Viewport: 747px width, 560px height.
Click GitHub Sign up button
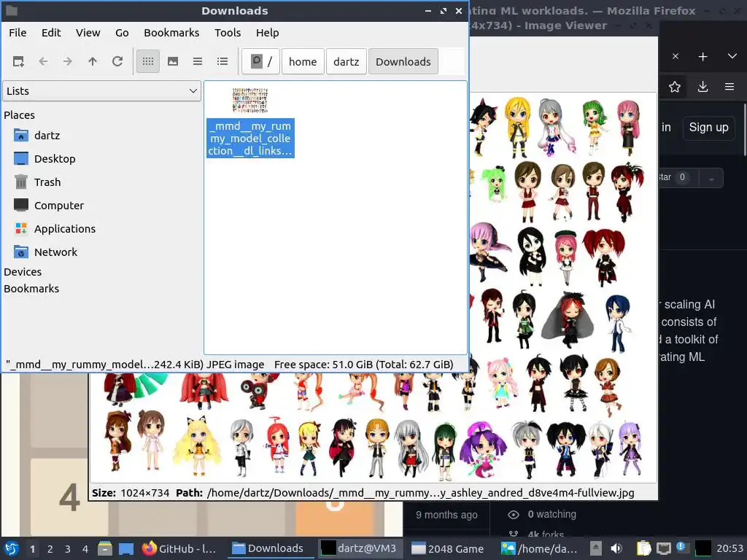pos(709,128)
